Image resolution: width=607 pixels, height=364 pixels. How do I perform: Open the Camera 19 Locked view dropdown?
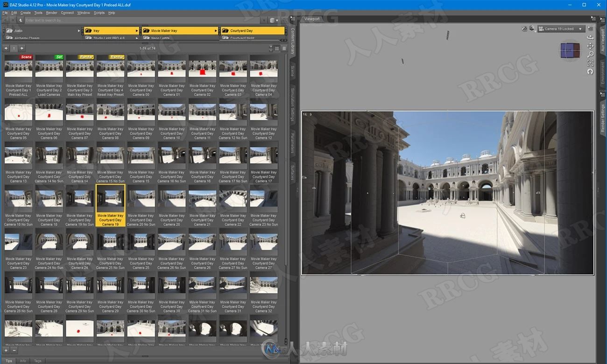click(561, 28)
